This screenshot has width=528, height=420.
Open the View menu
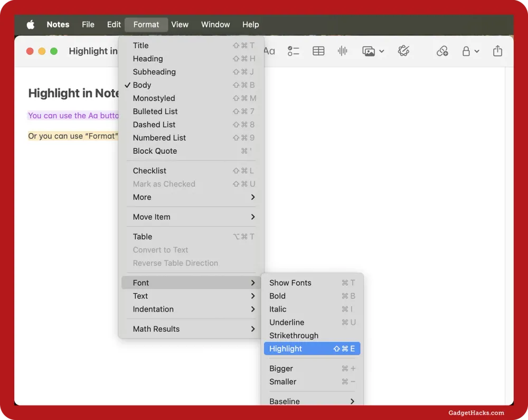pos(180,25)
